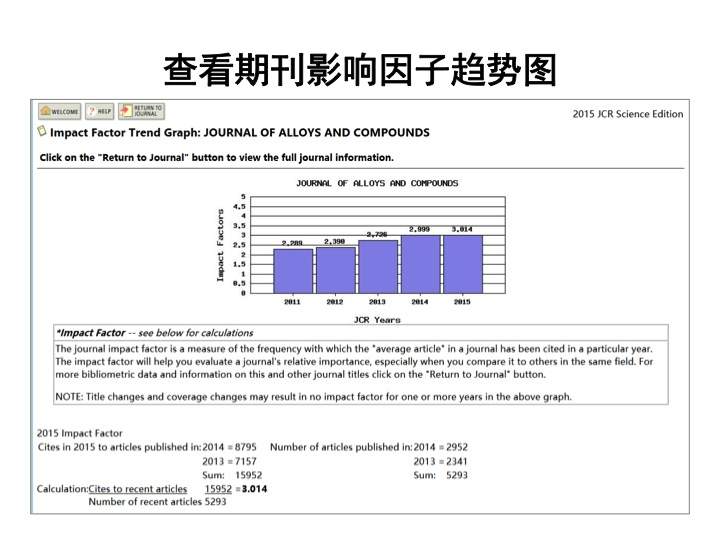Select the 2011 bar in the chart
The image size is (720, 540).
[293, 271]
